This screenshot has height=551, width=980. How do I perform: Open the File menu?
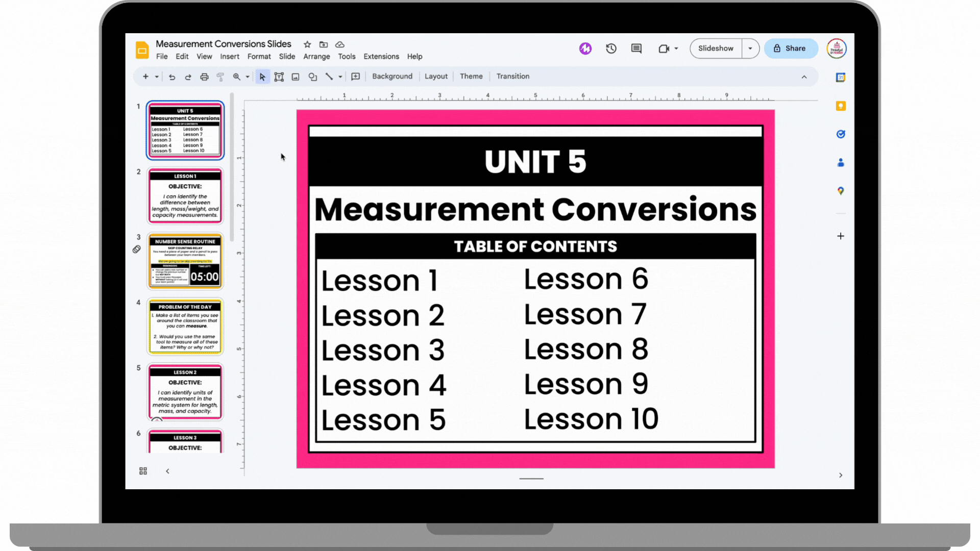[162, 57]
